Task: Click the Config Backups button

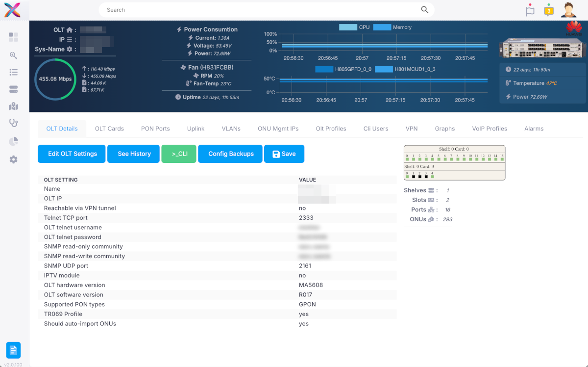Action: click(x=230, y=154)
